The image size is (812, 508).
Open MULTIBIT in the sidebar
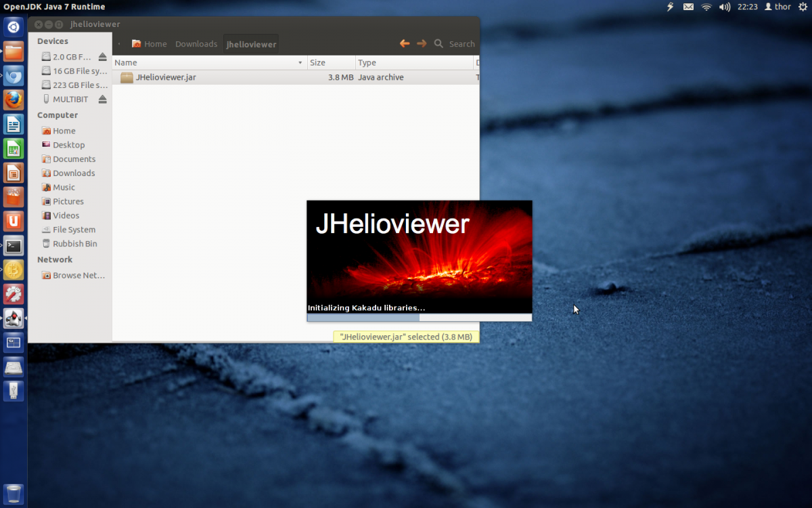point(65,100)
